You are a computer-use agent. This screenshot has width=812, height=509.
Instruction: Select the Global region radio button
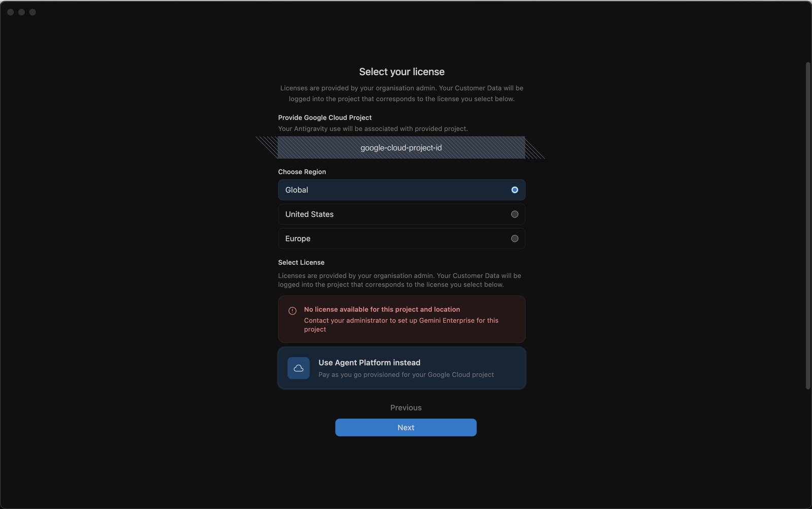tap(515, 190)
